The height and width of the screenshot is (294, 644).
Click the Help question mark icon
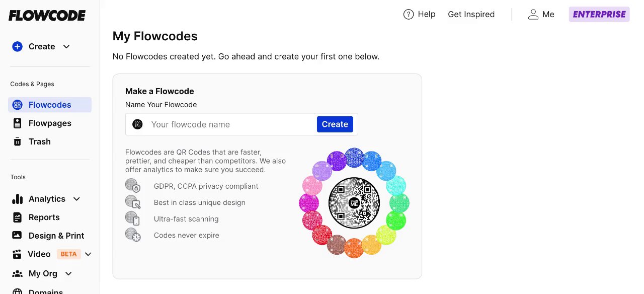coord(409,14)
